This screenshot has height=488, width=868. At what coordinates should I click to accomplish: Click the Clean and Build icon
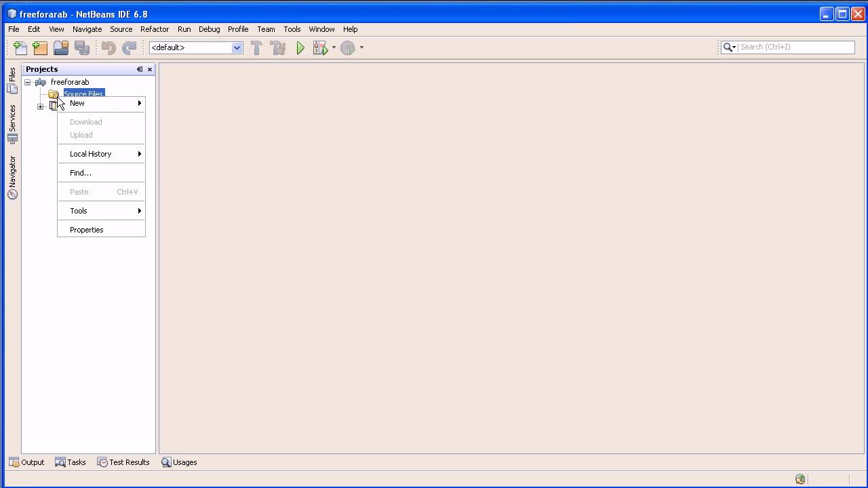(x=277, y=47)
